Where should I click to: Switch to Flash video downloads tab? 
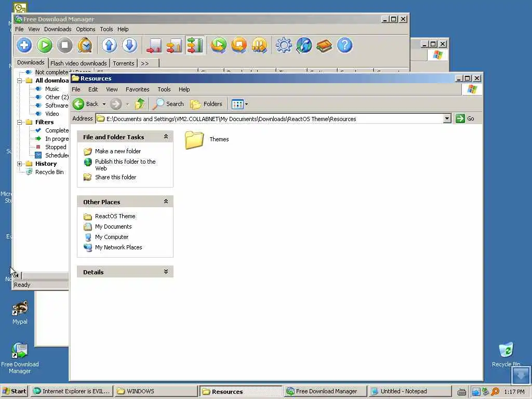point(78,63)
